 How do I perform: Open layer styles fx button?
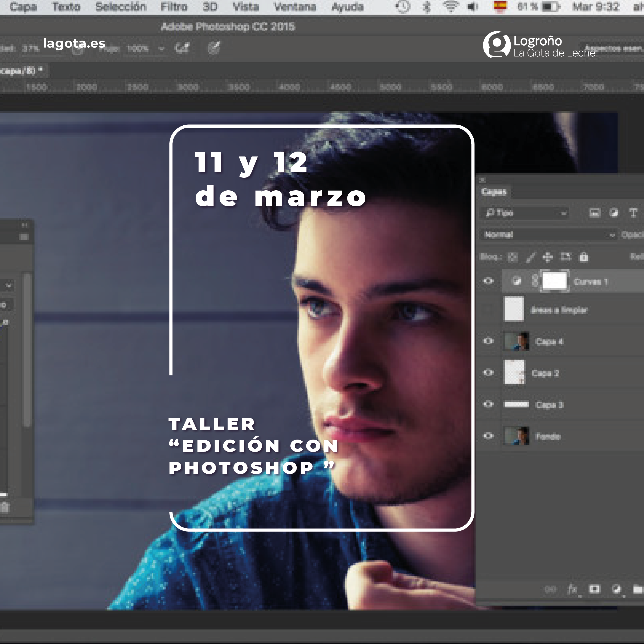572,589
